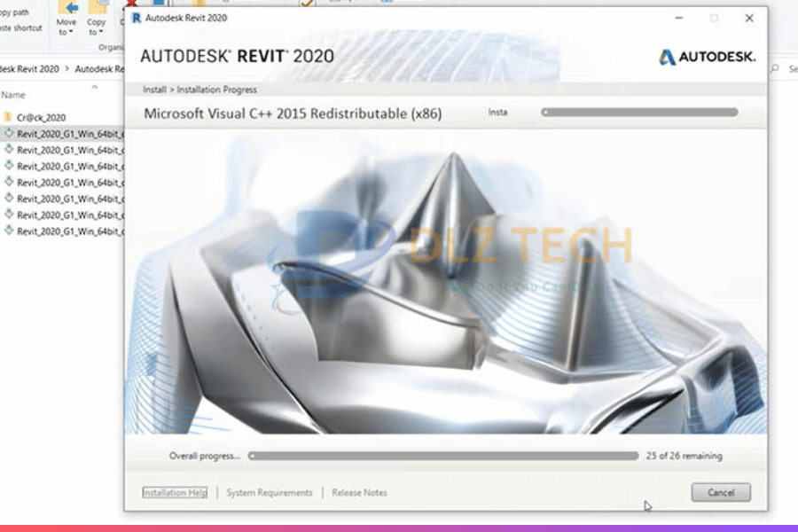The image size is (798, 532).
Task: Click the Name column header
Action: [14, 95]
